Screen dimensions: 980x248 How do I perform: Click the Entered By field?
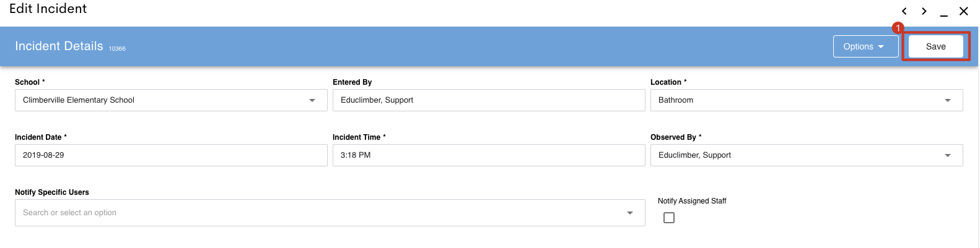coord(489,100)
